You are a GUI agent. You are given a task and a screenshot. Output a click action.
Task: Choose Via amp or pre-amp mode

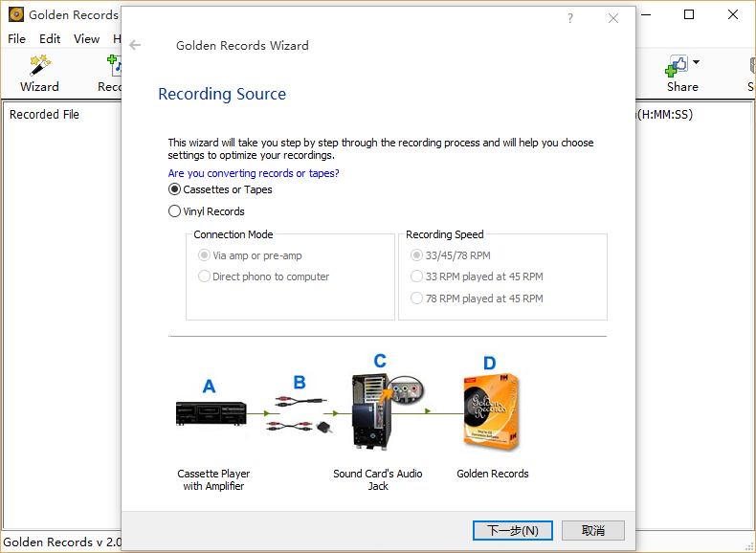[250, 255]
